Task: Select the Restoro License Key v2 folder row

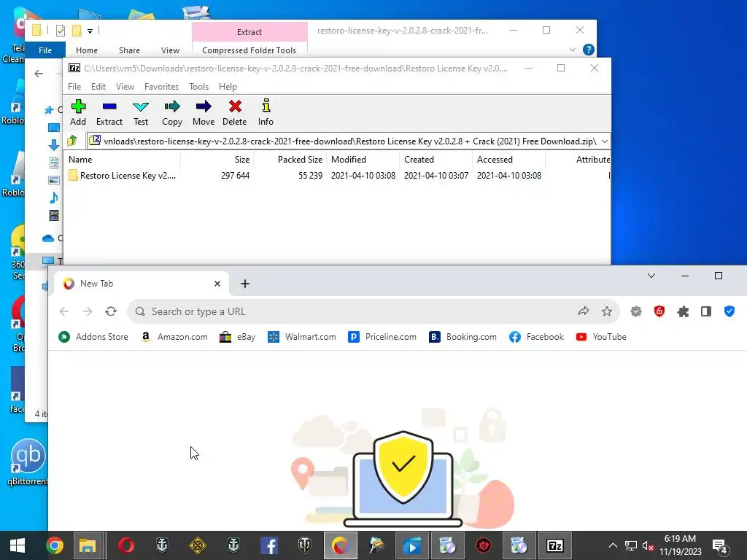Action: pos(337,175)
